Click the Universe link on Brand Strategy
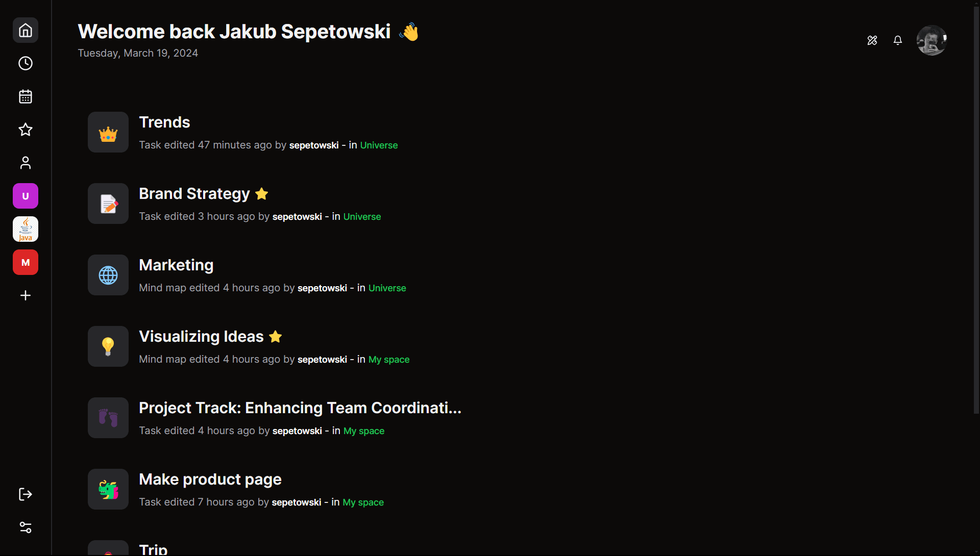The height and width of the screenshot is (556, 980). point(361,216)
